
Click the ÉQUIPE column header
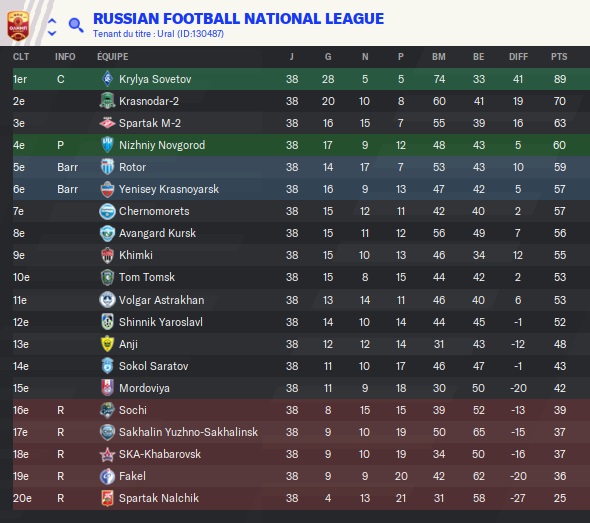pyautogui.click(x=113, y=57)
